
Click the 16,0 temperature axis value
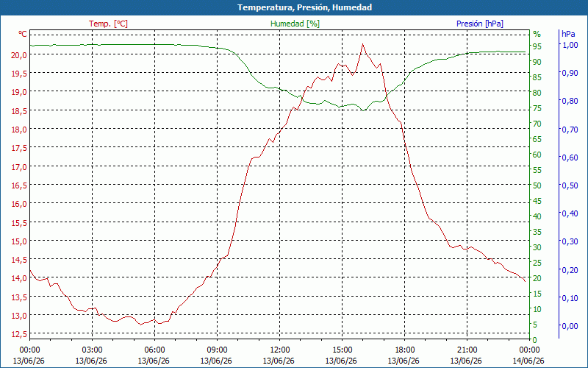tap(20, 204)
